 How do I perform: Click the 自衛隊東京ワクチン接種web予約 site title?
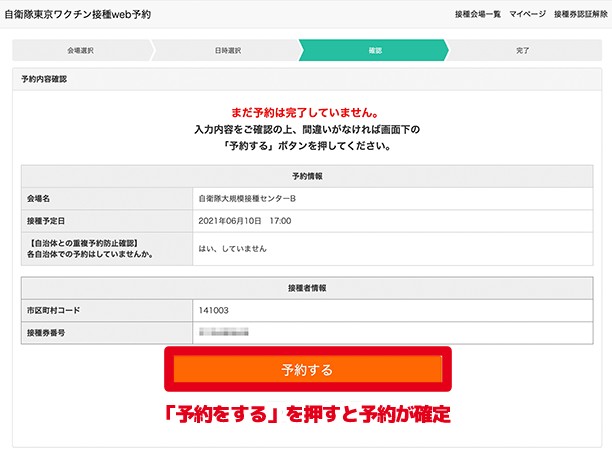[x=78, y=14]
